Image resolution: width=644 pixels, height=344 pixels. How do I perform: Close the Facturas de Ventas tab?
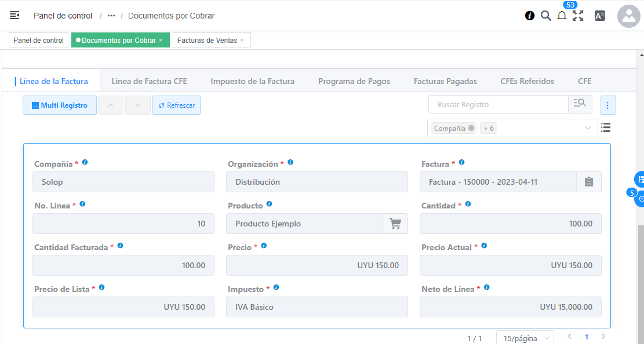(x=242, y=41)
